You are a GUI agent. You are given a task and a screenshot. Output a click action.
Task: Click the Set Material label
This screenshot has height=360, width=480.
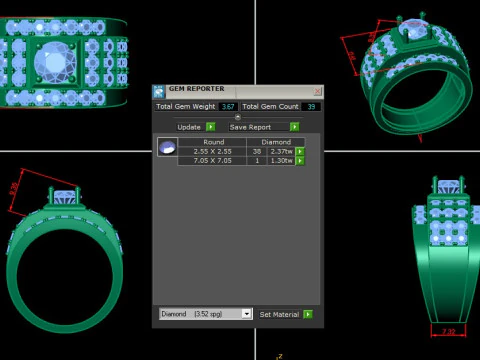(279, 314)
